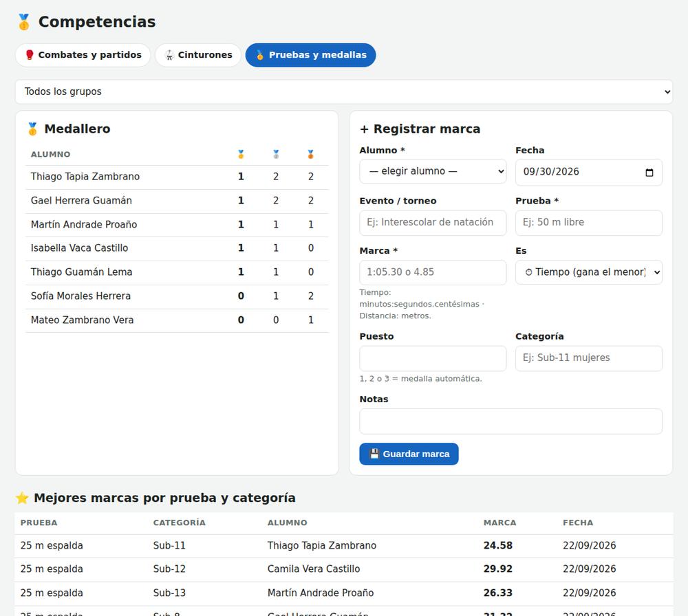Select the Sofía Morales Herrera row
The height and width of the screenshot is (616, 688).
click(x=177, y=297)
